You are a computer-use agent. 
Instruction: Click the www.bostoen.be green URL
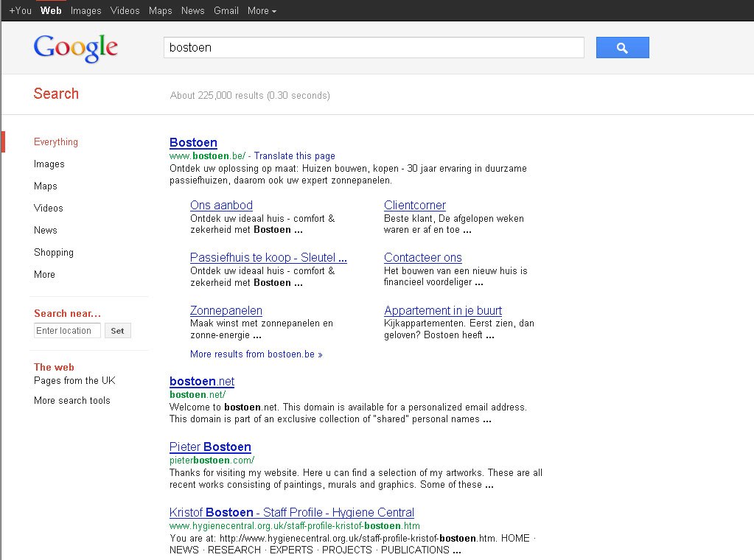(x=207, y=155)
